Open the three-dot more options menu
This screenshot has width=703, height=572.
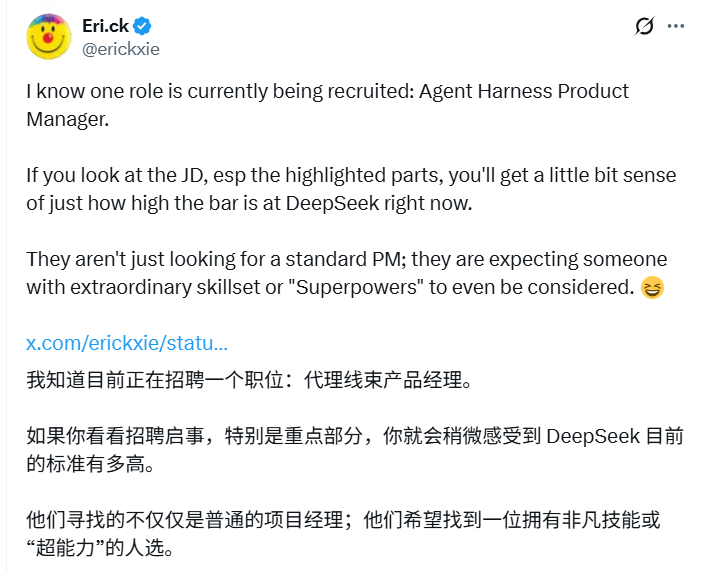[676, 26]
